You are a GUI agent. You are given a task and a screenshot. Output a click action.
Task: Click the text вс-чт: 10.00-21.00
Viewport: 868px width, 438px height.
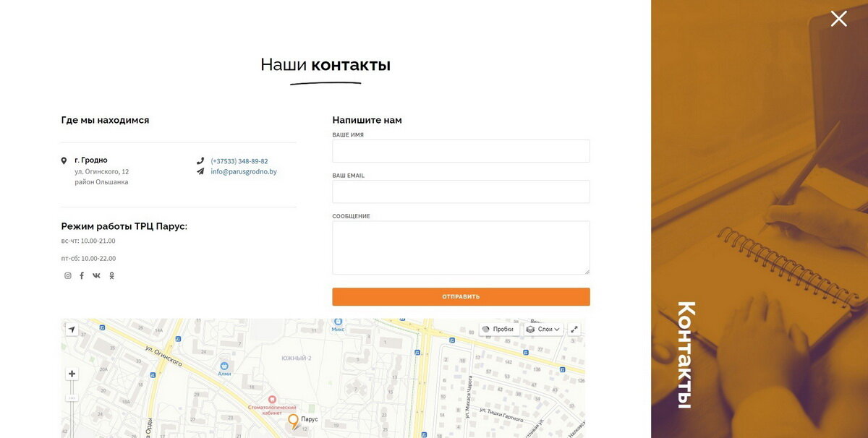(x=88, y=241)
